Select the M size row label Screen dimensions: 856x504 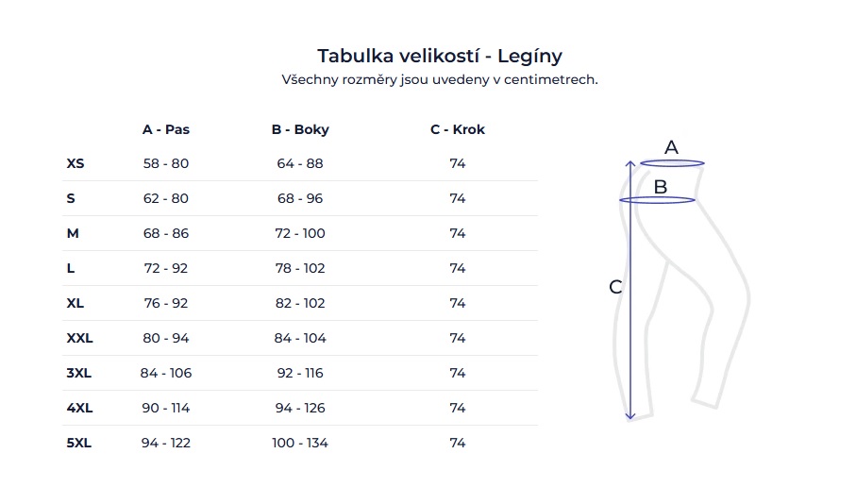point(73,233)
